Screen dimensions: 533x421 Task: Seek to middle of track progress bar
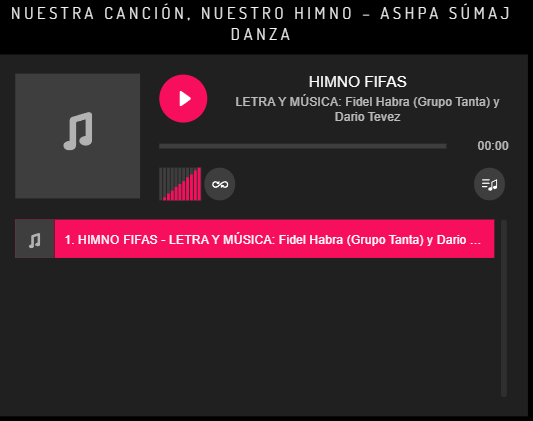pyautogui.click(x=303, y=146)
